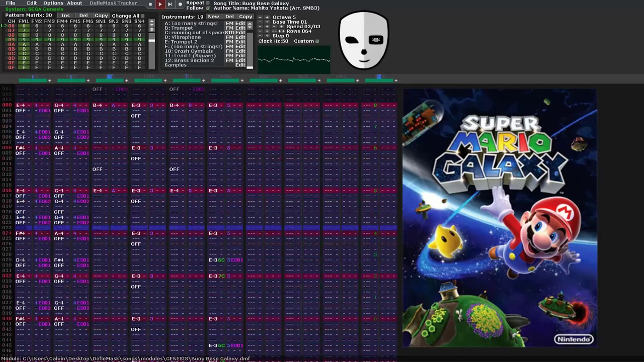This screenshot has height=362, width=644.
Task: Click the red play button
Action: click(x=160, y=4)
